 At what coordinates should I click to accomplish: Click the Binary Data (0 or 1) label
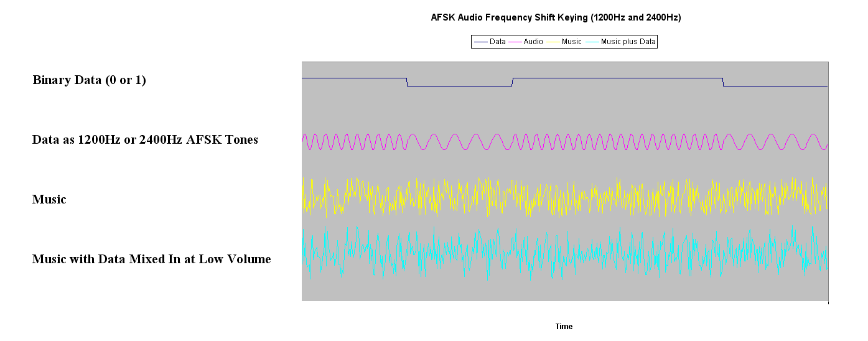[89, 80]
